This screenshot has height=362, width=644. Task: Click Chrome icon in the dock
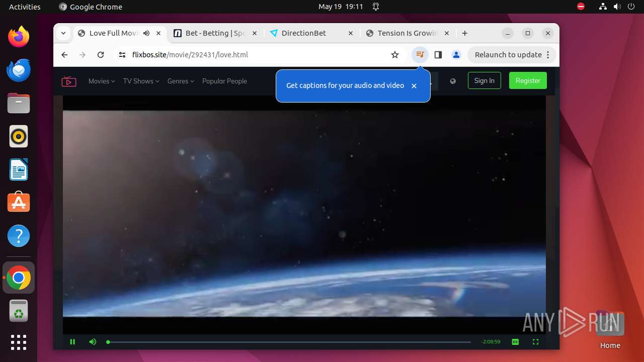tap(19, 278)
